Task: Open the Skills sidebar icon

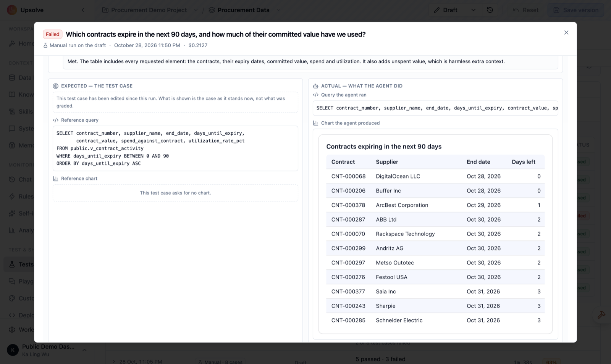Action: pos(12,111)
